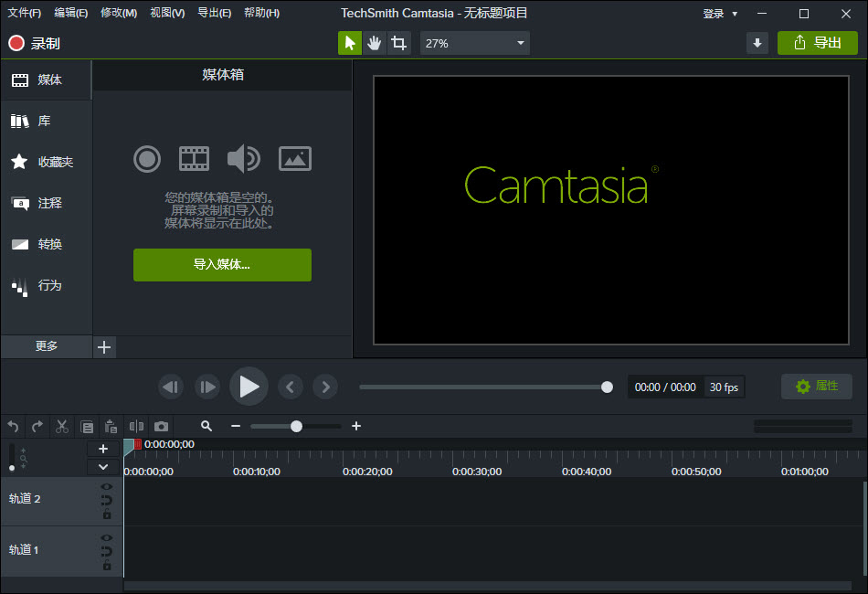
Task: Click the timeline magnifier zoom icon
Action: click(206, 426)
